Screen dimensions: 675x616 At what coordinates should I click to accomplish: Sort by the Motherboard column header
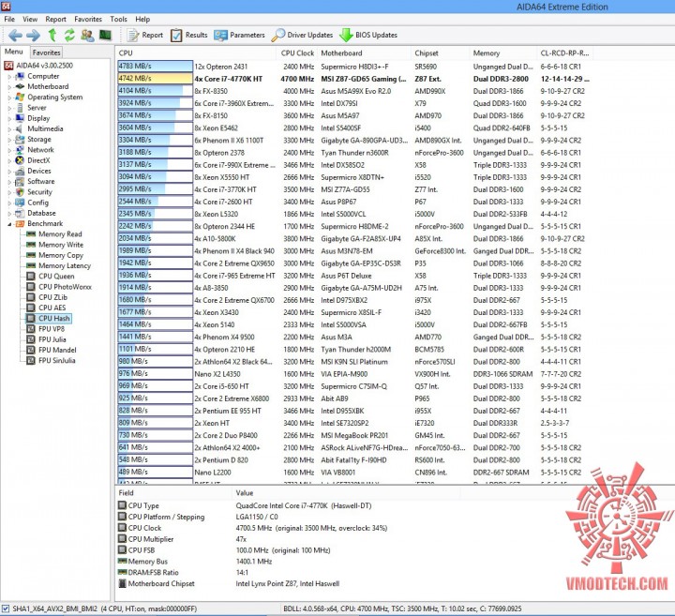point(365,53)
